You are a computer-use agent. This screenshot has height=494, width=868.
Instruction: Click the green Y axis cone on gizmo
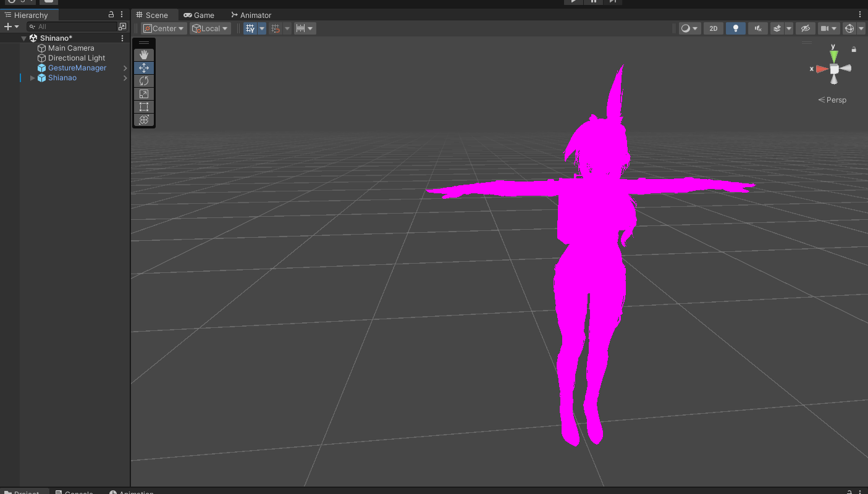pos(834,56)
